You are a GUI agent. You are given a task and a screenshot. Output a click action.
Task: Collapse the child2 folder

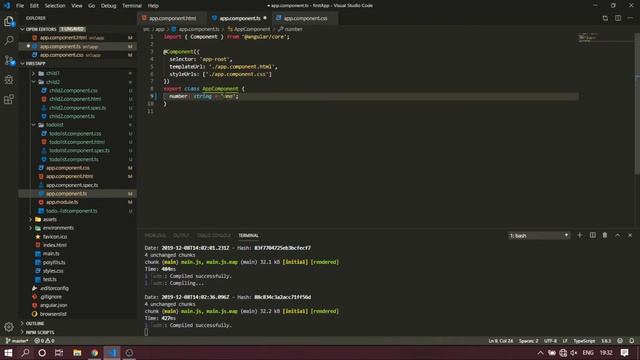coord(33,82)
